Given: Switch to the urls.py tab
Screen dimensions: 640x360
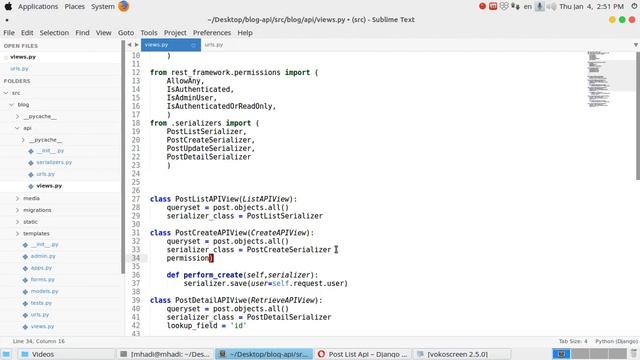Looking at the screenshot, I should coord(214,45).
